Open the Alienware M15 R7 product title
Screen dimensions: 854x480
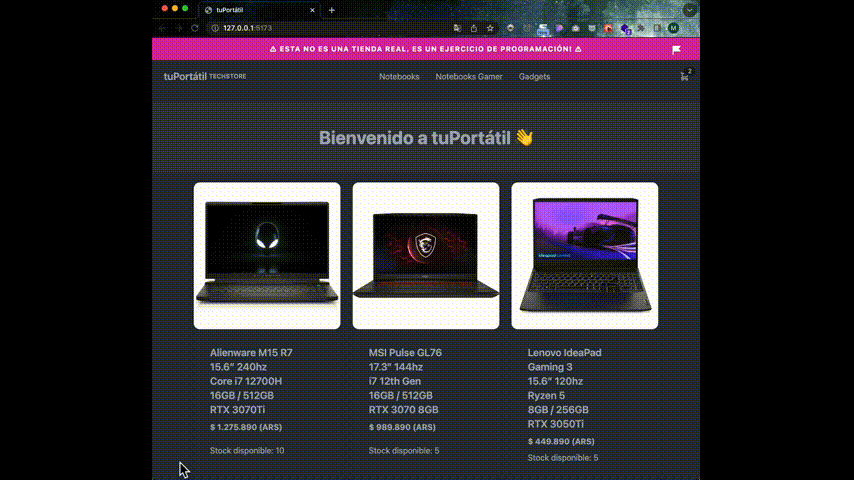[251, 353]
